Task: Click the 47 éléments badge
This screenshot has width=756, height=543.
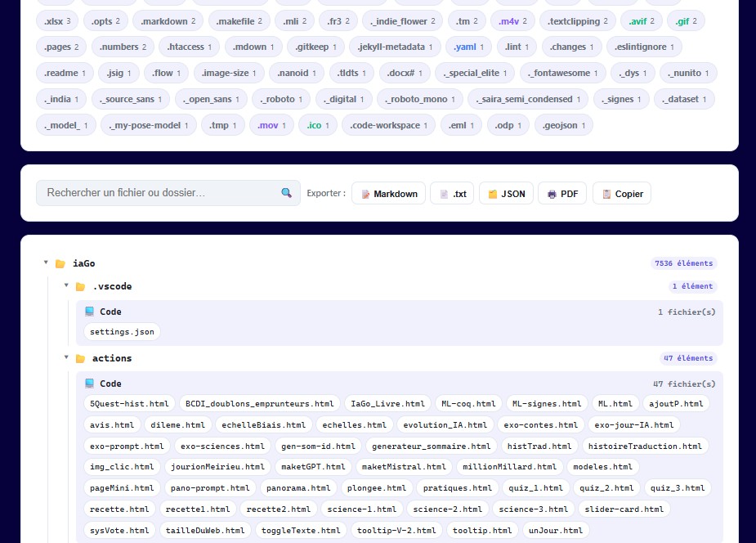Action: pyautogui.click(x=688, y=358)
